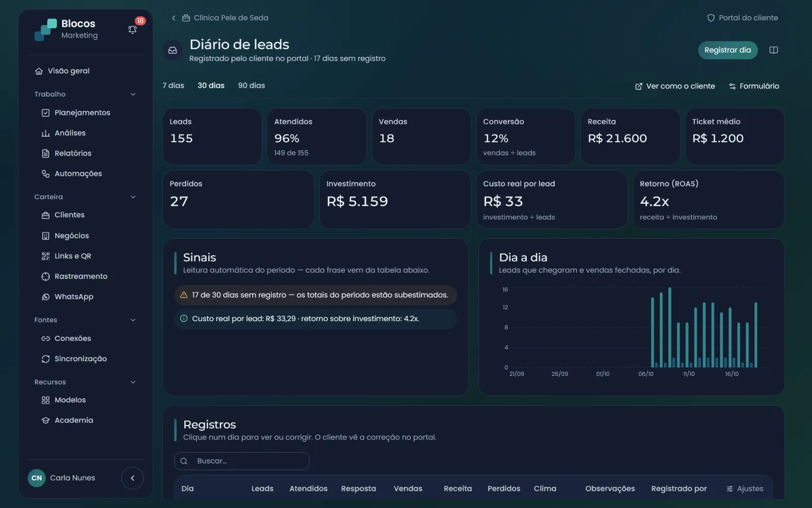Click the Diário de leads inbox icon
812x508 pixels.
point(173,50)
